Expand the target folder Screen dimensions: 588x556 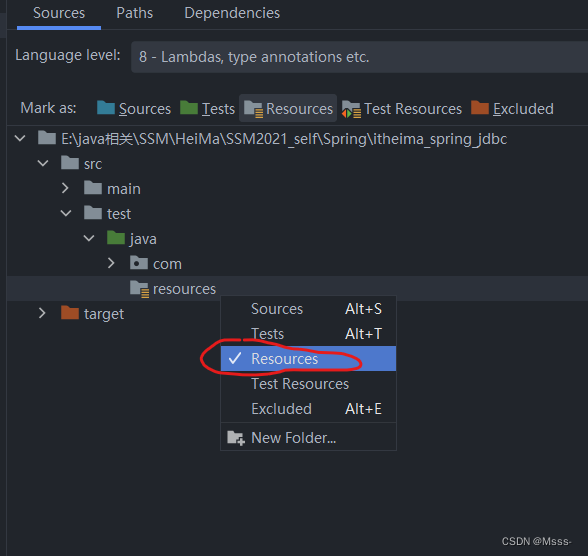(x=42, y=313)
